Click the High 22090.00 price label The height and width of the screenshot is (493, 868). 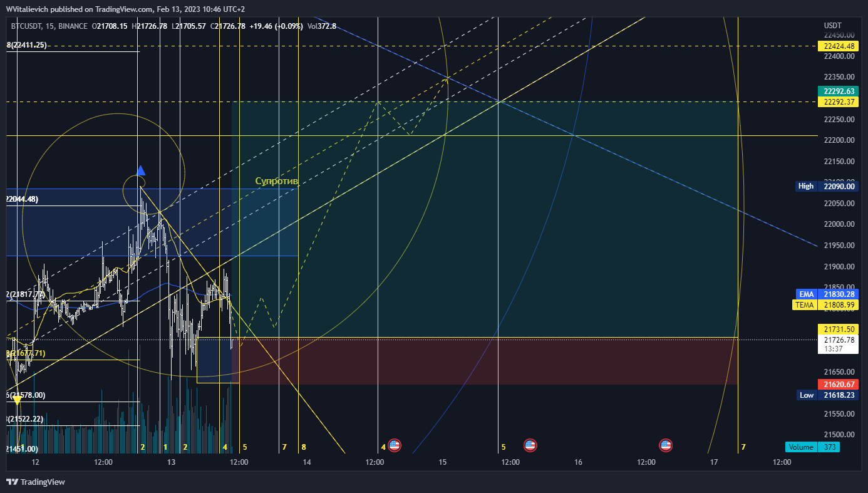coord(827,186)
